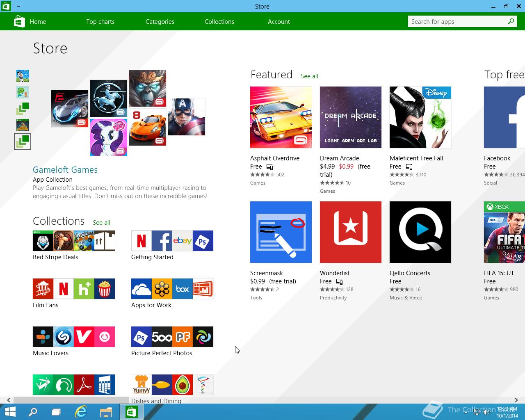This screenshot has width=525, height=420.
Task: Click the Wunderlist Productivity category text
Action: tap(333, 298)
